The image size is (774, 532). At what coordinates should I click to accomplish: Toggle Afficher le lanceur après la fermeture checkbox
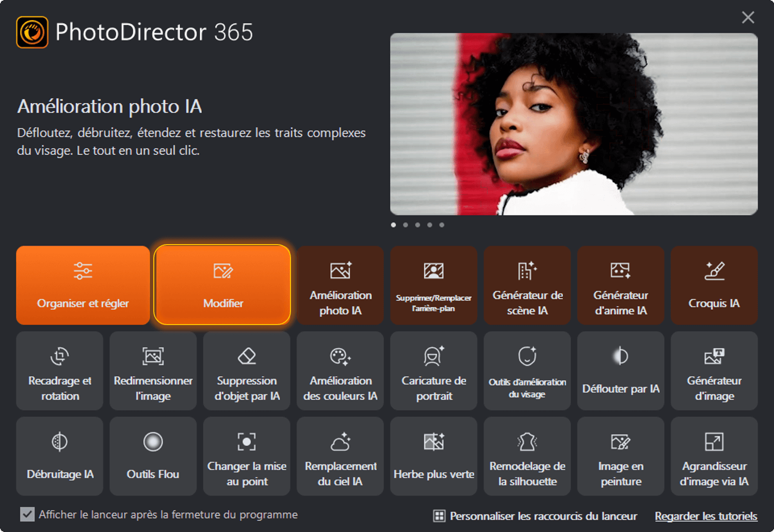[27, 514]
